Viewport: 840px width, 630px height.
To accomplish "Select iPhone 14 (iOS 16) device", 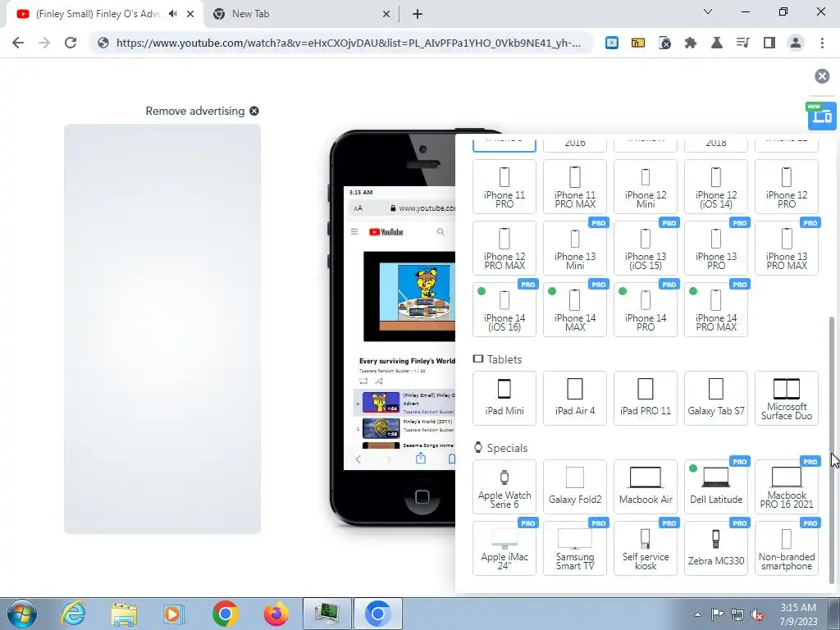I will pyautogui.click(x=504, y=309).
